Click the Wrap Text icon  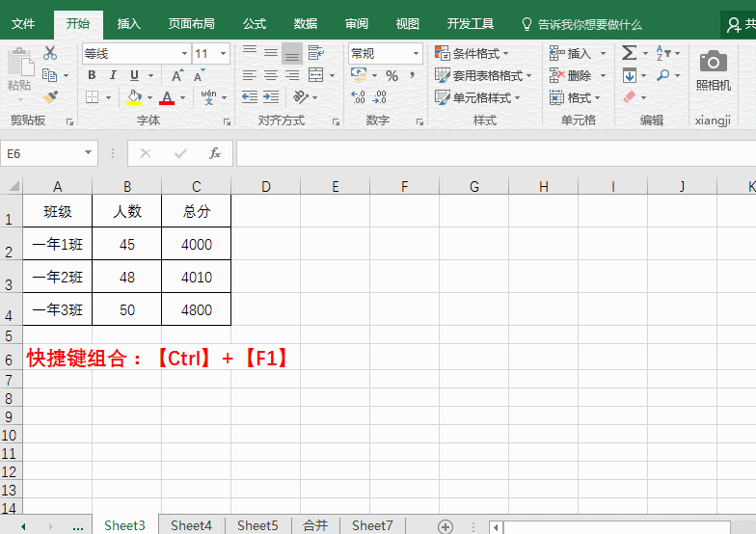316,52
